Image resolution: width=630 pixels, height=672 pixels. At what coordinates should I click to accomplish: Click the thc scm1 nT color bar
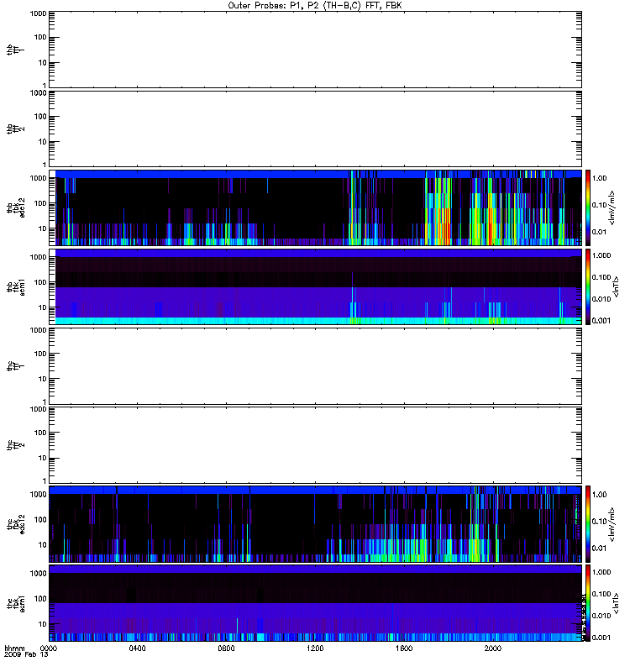[588, 603]
